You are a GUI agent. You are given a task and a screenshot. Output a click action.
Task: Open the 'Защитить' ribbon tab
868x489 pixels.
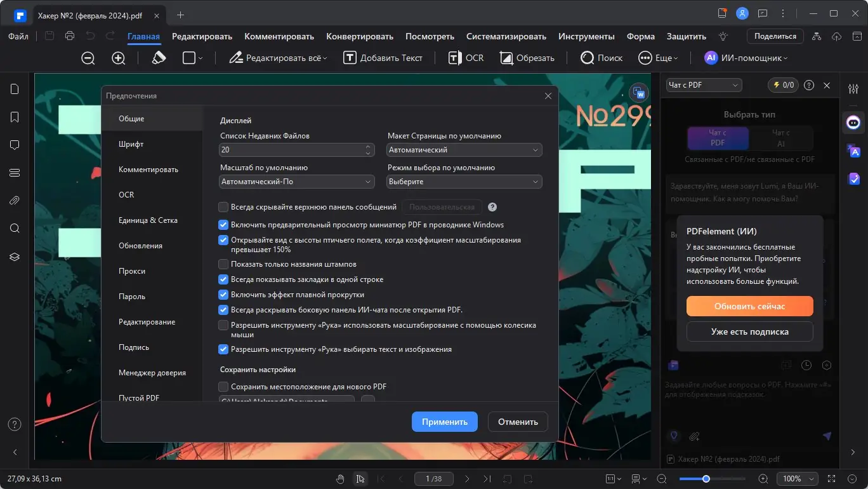pos(687,36)
